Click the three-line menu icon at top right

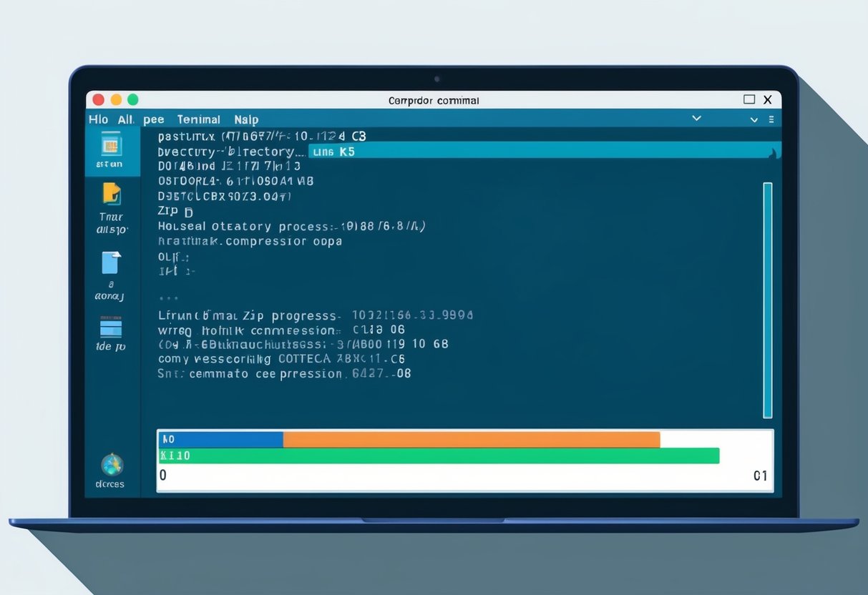[771, 119]
